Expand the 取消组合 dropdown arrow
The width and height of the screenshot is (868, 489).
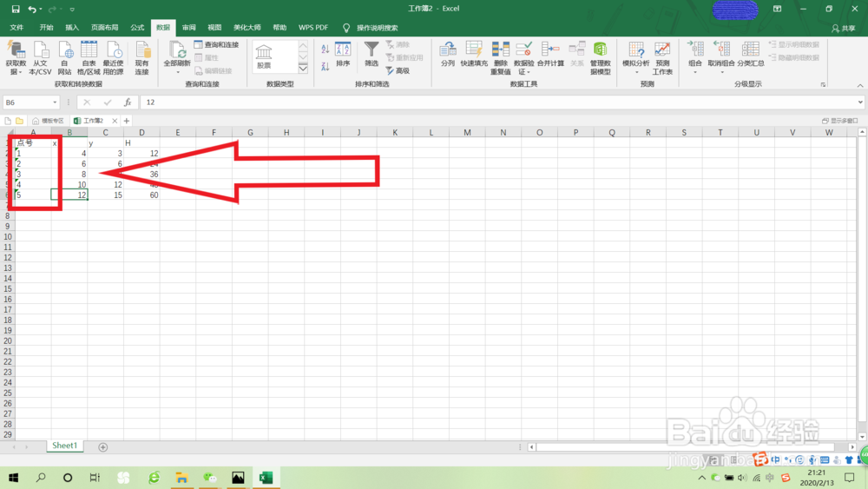click(x=722, y=72)
